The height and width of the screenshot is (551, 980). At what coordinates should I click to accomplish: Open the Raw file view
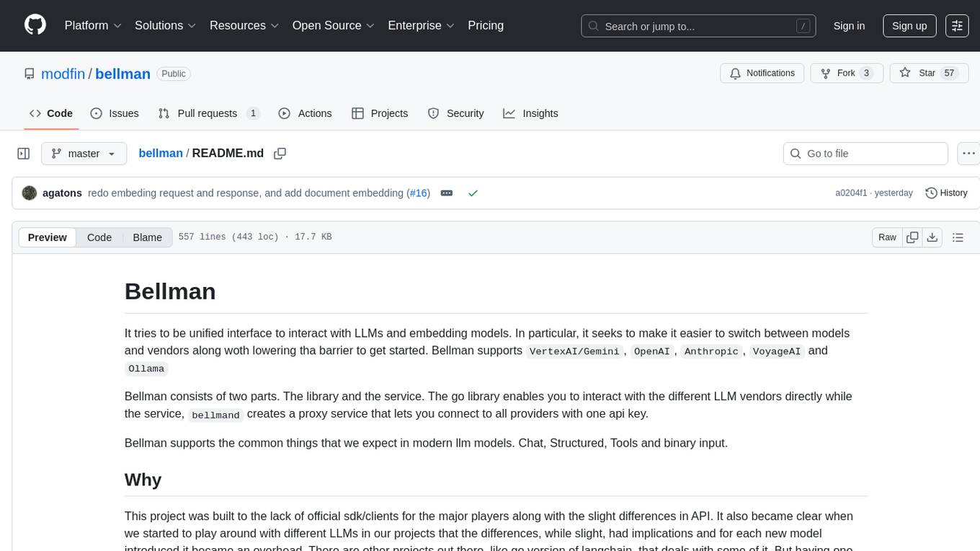pyautogui.click(x=887, y=237)
